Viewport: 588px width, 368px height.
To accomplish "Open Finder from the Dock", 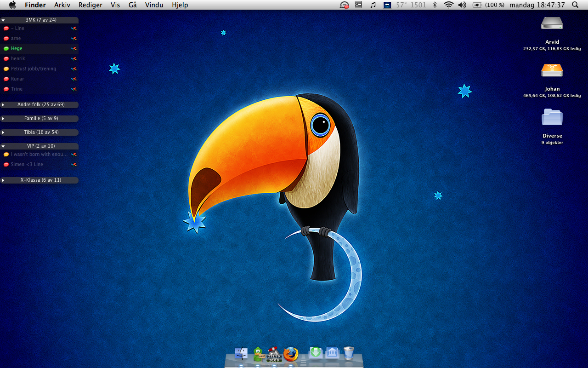I will pyautogui.click(x=241, y=354).
